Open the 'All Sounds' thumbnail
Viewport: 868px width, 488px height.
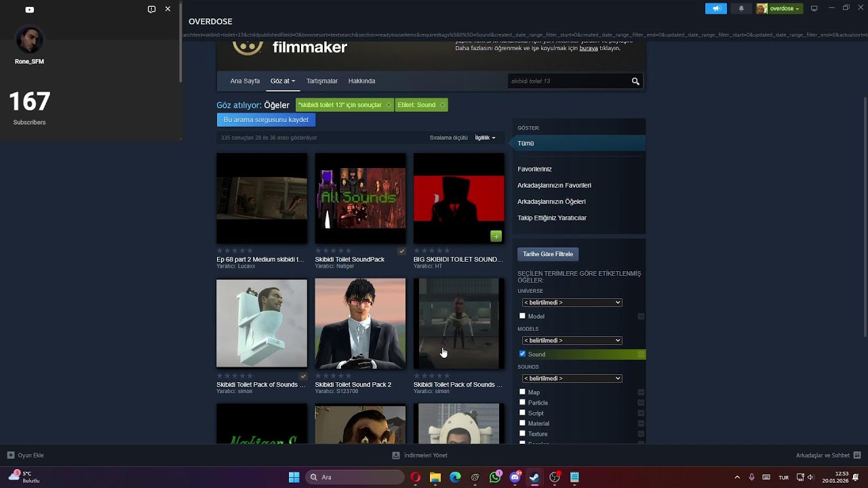[x=360, y=199]
